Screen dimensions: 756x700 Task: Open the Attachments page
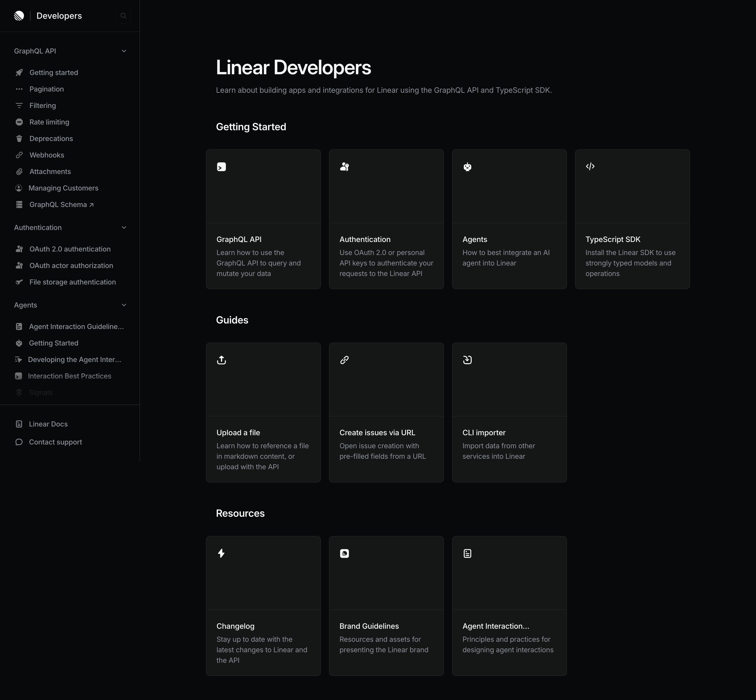[50, 172]
